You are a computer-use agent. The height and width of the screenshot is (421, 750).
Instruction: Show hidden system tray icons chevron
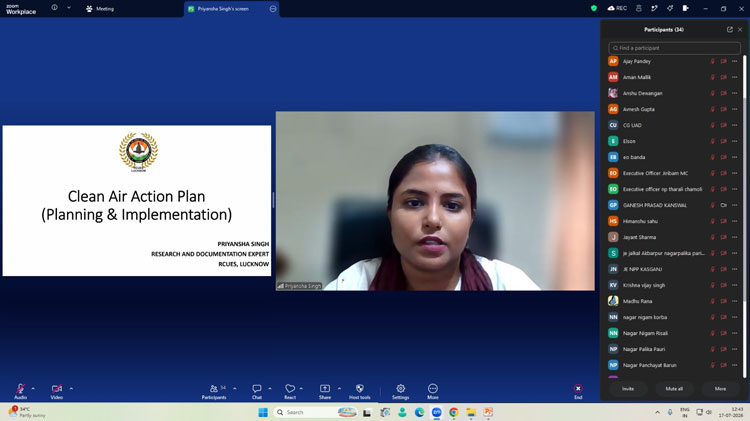657,412
